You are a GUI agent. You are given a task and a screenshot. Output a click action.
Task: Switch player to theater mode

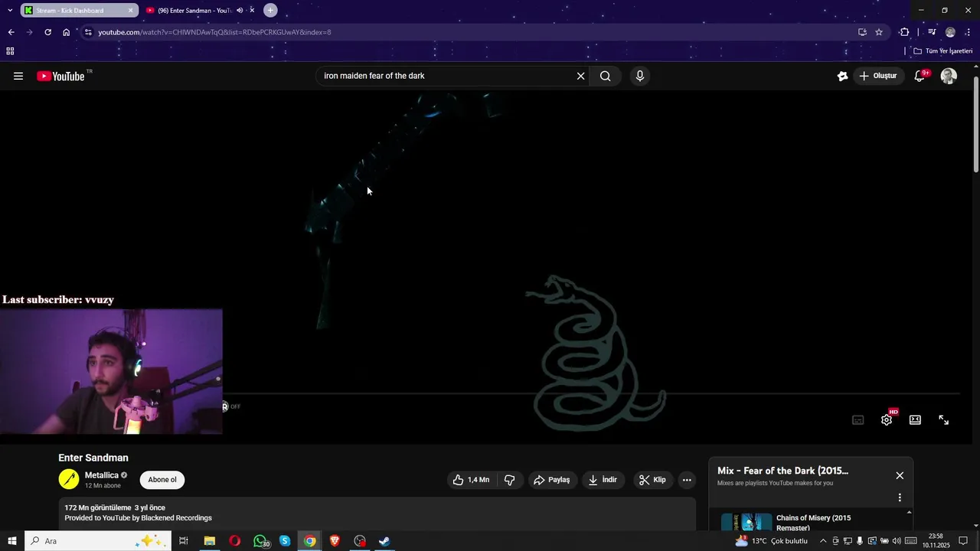coord(915,419)
